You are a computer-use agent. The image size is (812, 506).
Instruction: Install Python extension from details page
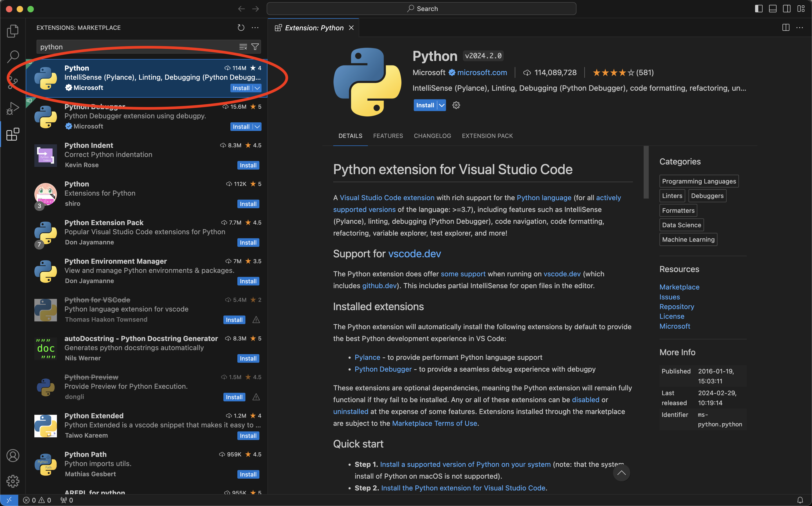tap(425, 105)
